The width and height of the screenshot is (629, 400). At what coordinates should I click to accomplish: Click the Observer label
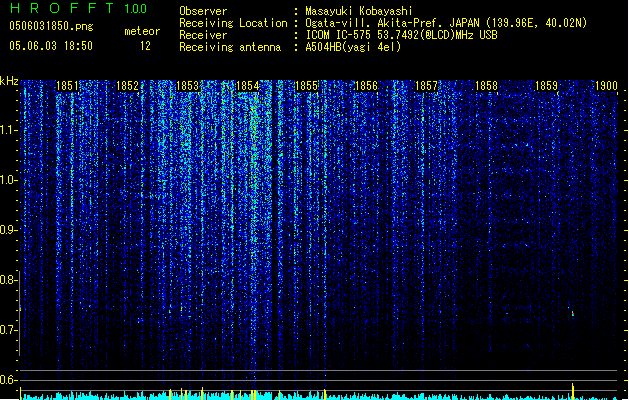[203, 11]
